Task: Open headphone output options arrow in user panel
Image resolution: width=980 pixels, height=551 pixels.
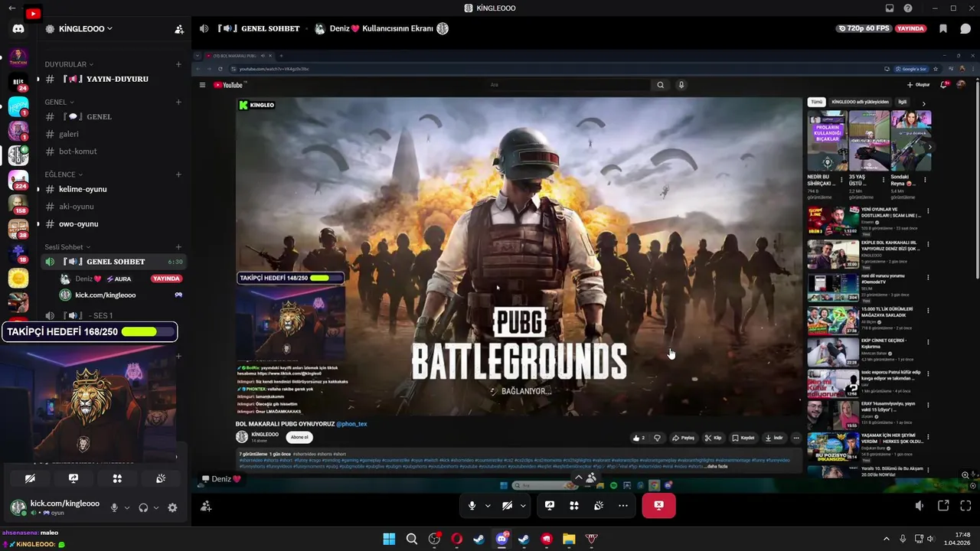Action: tap(156, 507)
